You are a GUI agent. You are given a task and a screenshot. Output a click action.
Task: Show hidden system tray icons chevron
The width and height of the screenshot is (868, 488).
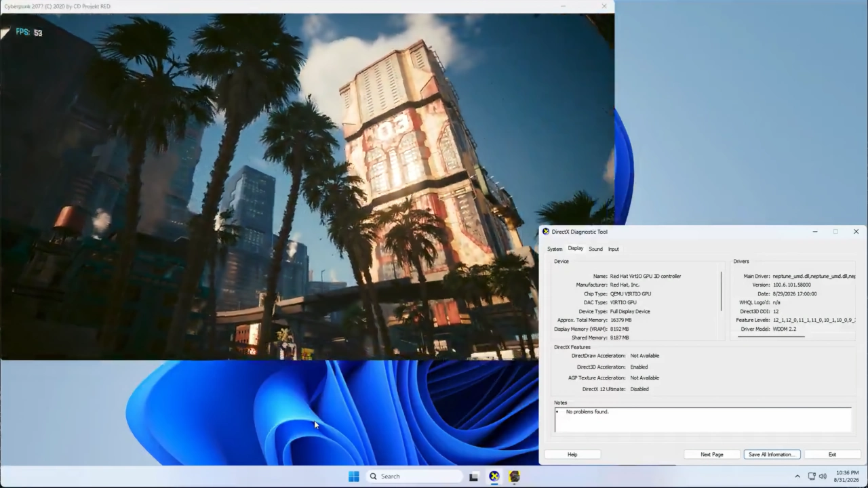coord(797,476)
